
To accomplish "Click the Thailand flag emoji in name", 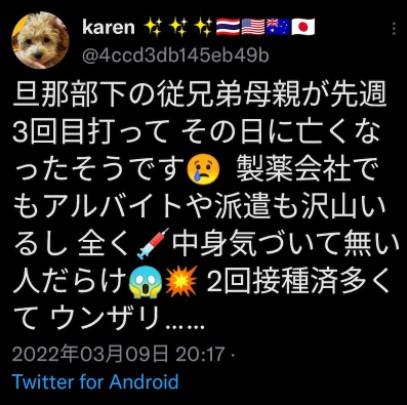I will (228, 27).
